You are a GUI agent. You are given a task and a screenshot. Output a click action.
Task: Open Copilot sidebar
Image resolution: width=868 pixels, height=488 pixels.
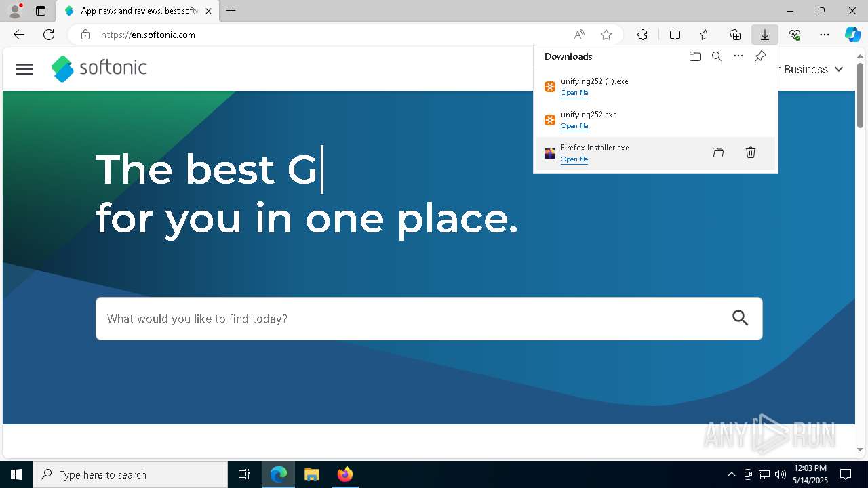tap(852, 35)
